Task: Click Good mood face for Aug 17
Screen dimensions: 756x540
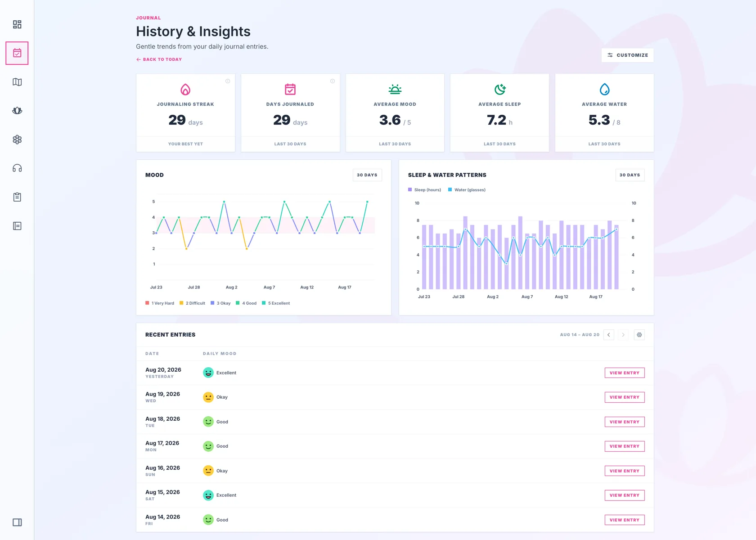Action: point(208,446)
